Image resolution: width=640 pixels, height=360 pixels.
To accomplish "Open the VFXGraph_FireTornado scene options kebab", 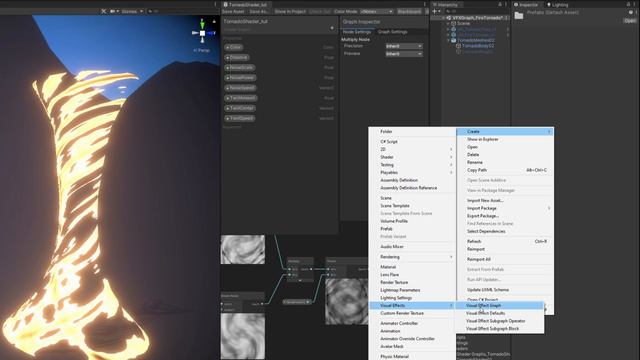I will click(x=507, y=18).
